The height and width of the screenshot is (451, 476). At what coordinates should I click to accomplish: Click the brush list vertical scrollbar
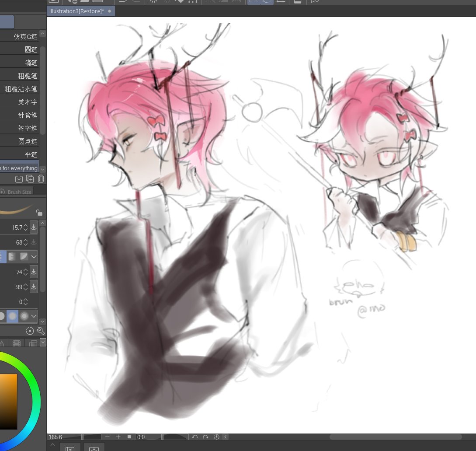click(x=43, y=90)
